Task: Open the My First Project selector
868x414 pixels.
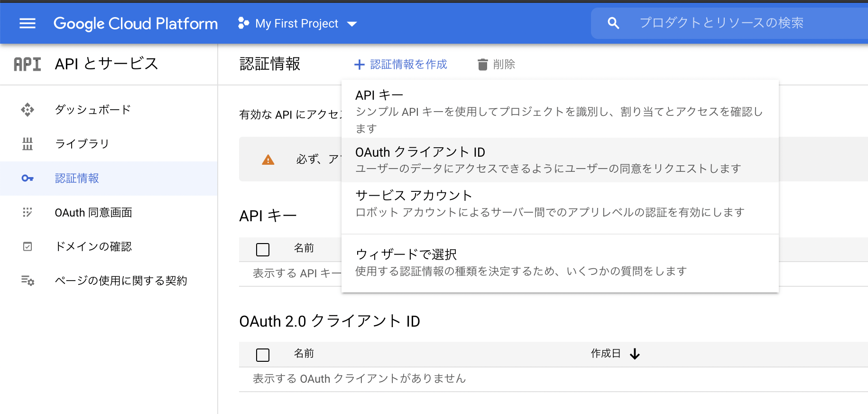Action: (297, 23)
